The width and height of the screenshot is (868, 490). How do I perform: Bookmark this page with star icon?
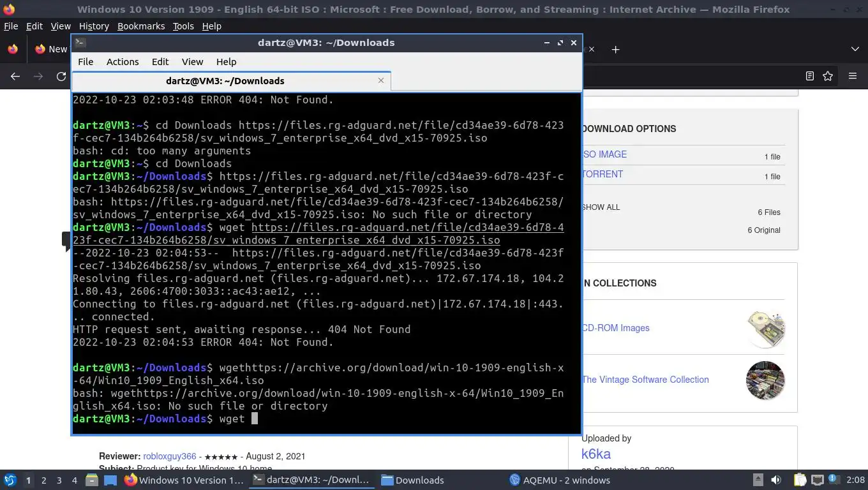(828, 76)
